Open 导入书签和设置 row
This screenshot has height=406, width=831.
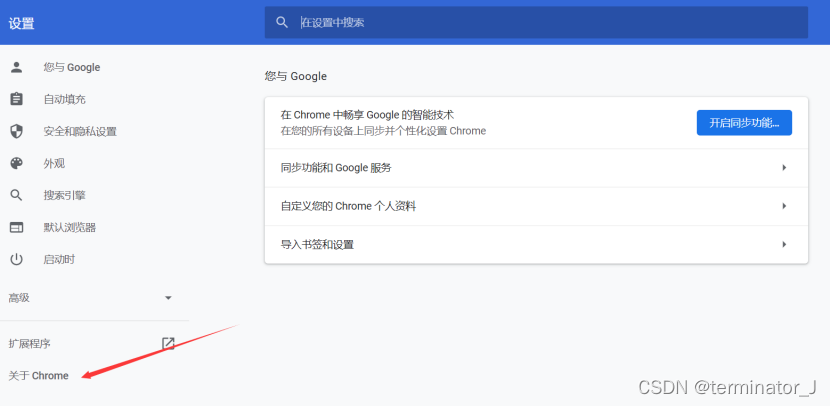click(536, 244)
